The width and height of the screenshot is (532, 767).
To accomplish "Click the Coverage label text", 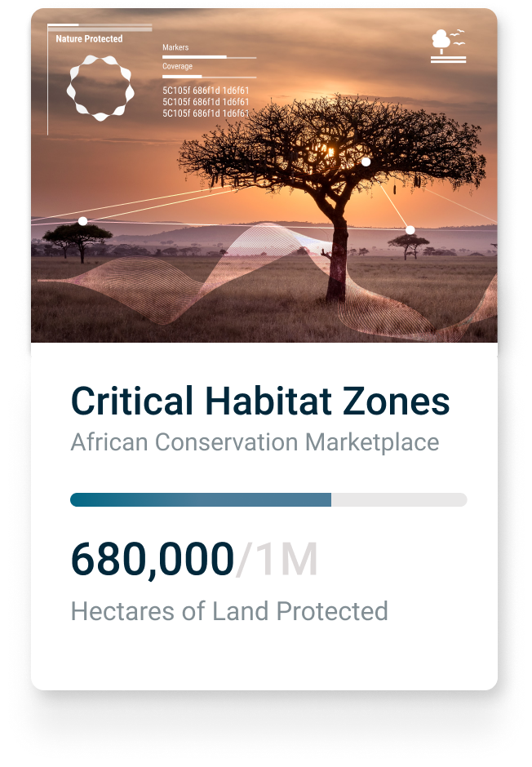I will [x=177, y=67].
